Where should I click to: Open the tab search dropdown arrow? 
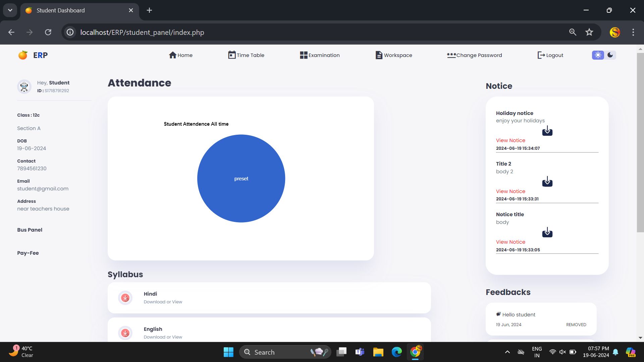point(10,10)
